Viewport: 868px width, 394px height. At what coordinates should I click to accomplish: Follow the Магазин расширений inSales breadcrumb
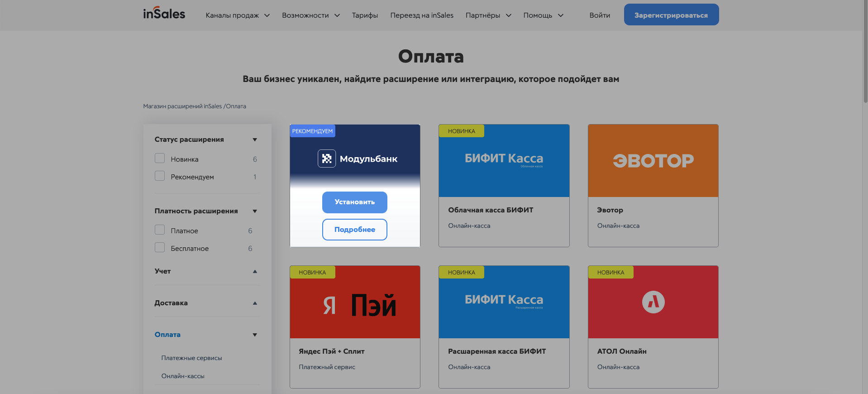point(182,106)
